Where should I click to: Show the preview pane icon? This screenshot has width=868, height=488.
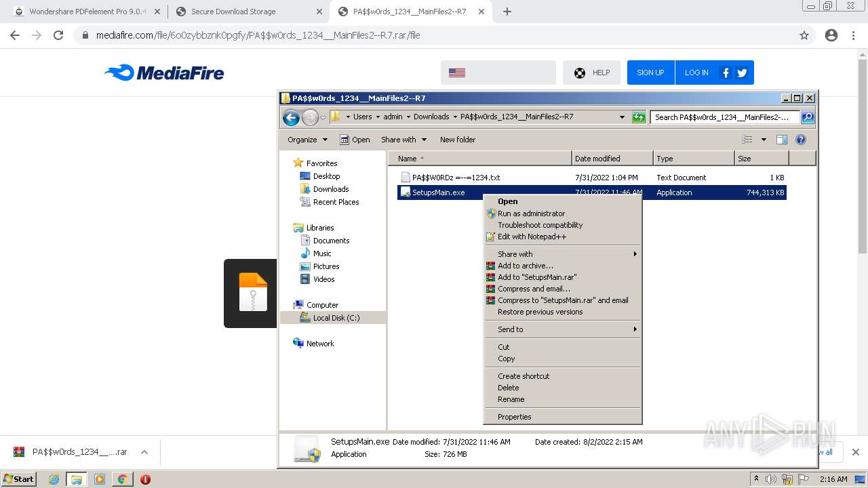coord(782,140)
